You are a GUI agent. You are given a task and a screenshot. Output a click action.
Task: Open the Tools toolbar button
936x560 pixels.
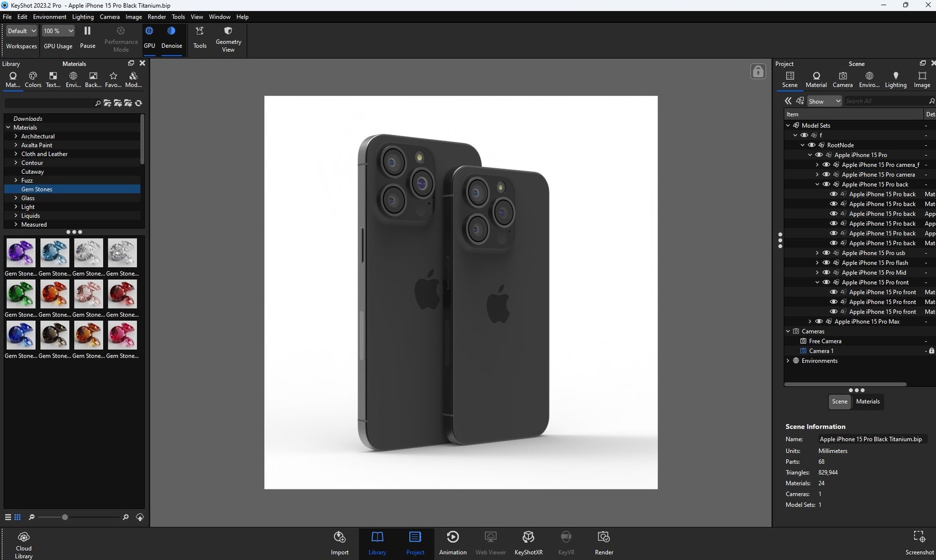coord(200,38)
